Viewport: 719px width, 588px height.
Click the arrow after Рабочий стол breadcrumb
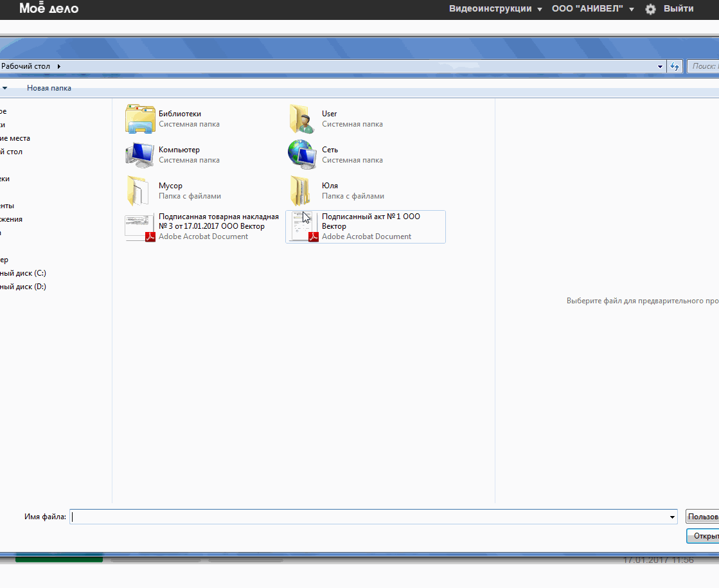click(58, 66)
